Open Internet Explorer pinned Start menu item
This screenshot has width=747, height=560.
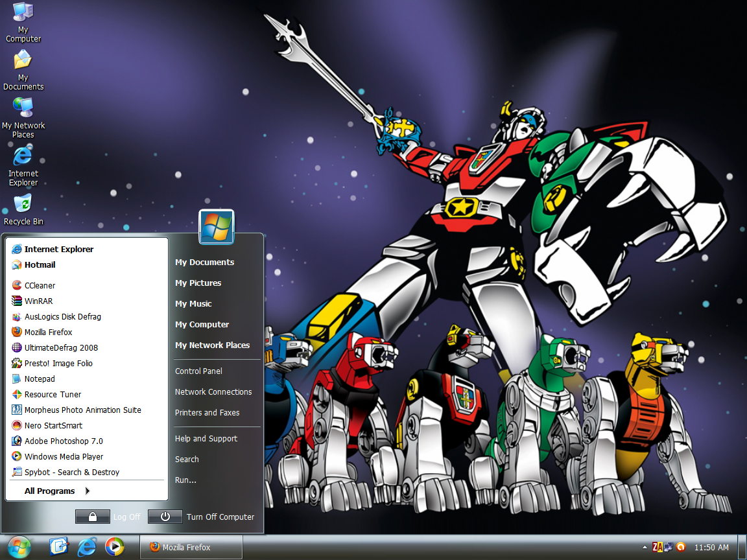[87, 249]
